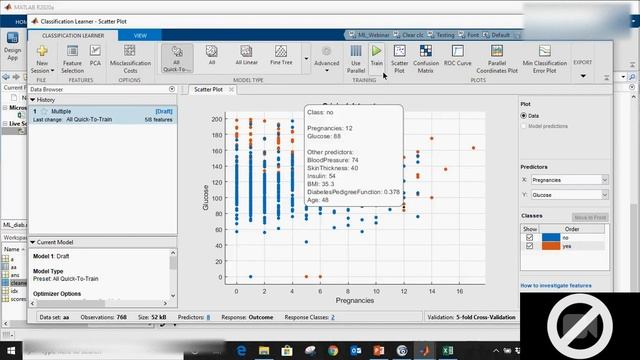Open the ROC Curve plot

458,56
